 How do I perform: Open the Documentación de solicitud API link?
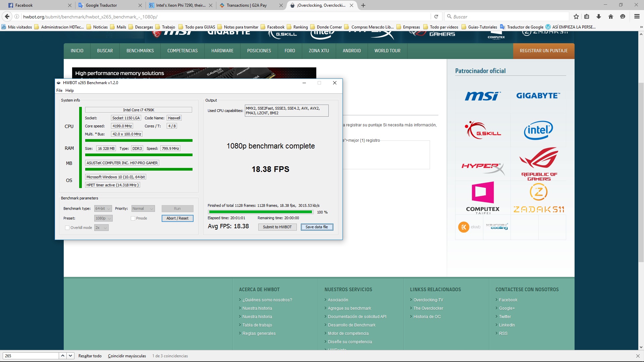[357, 316]
